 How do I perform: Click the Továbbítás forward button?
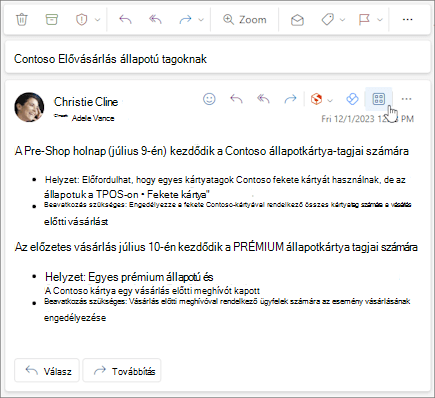coord(122,370)
